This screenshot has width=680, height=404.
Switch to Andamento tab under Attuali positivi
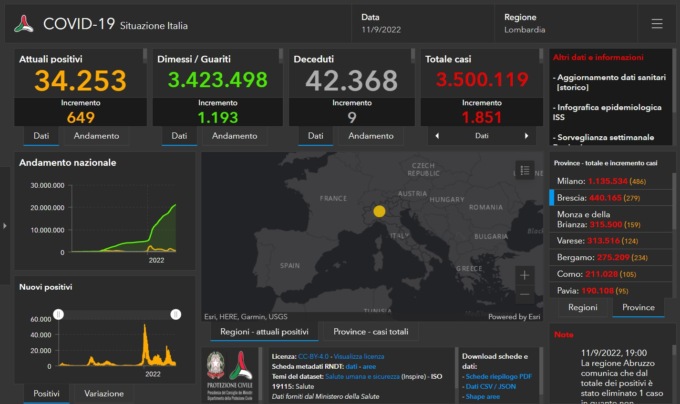coord(96,136)
